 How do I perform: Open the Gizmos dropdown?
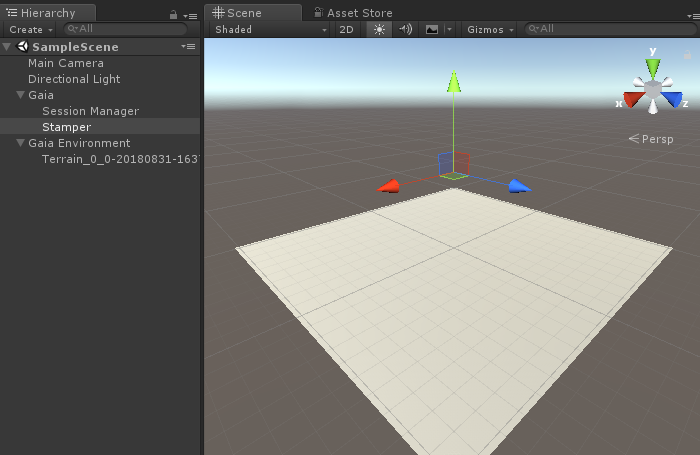[490, 29]
